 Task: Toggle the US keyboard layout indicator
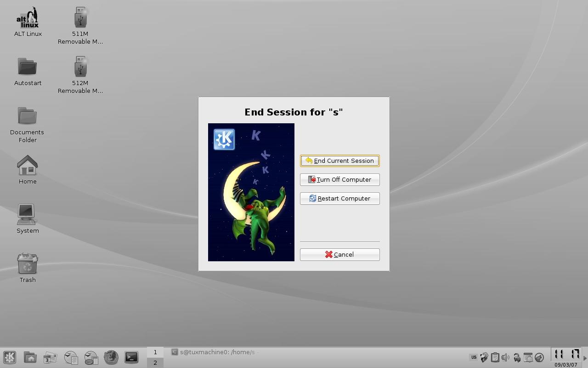[474, 357]
